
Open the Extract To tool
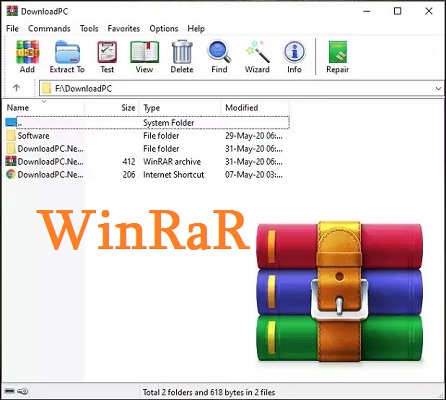(67, 56)
